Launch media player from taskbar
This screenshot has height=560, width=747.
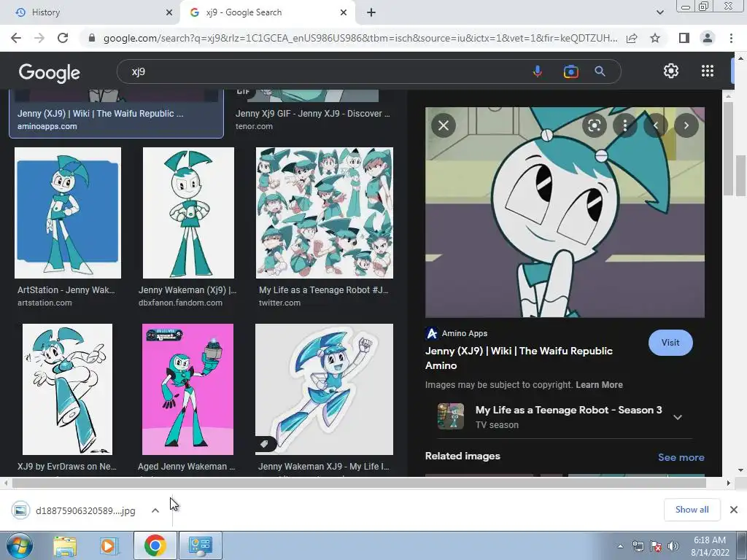point(108,545)
